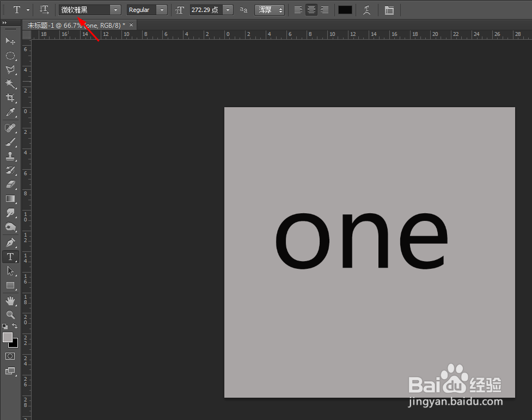The width and height of the screenshot is (532, 420).
Task: Click the font size field 272.29 点
Action: (x=206, y=10)
